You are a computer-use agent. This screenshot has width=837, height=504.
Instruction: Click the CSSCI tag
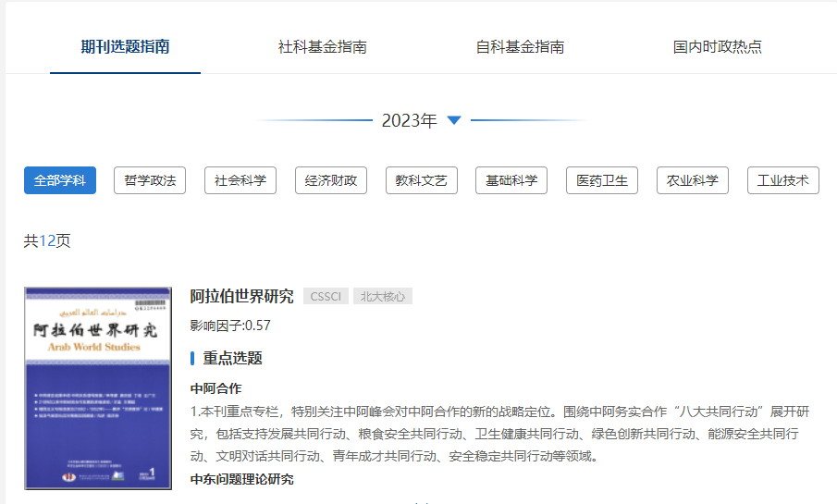point(326,296)
